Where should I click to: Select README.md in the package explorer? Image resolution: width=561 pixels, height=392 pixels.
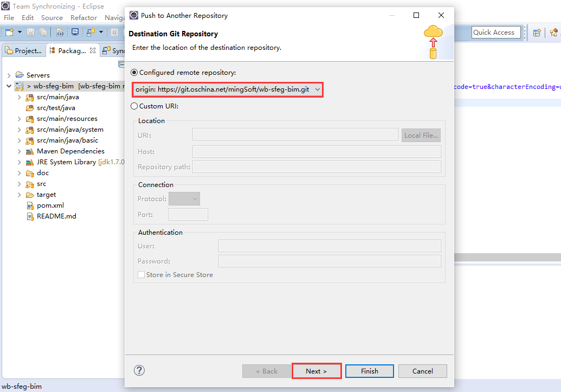click(x=56, y=216)
